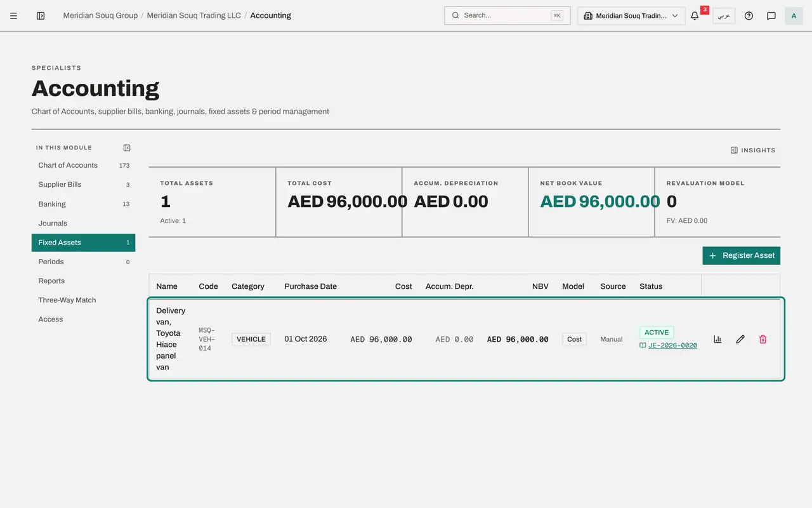Go to Supplier Bills
This screenshot has width=812, height=508.
pos(83,185)
